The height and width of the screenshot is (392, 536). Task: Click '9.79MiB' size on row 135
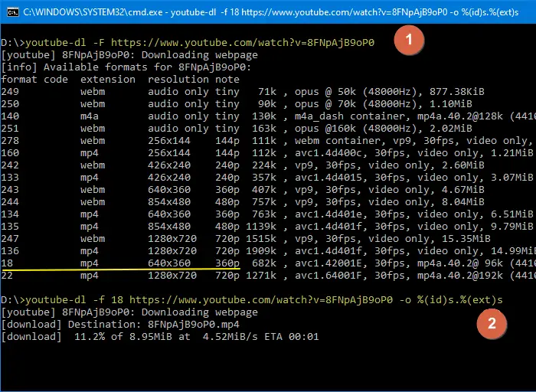(512, 227)
